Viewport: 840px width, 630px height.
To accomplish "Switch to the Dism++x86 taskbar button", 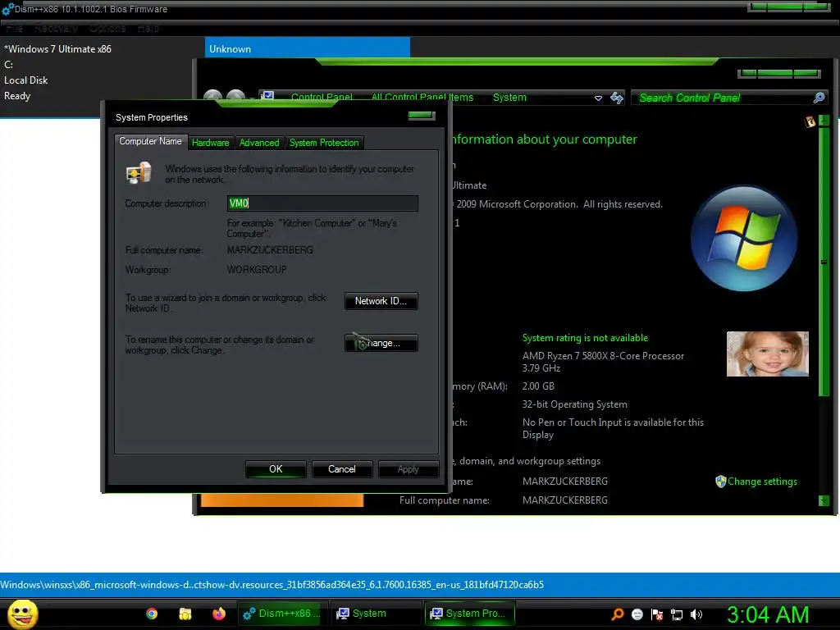I will pyautogui.click(x=281, y=614).
